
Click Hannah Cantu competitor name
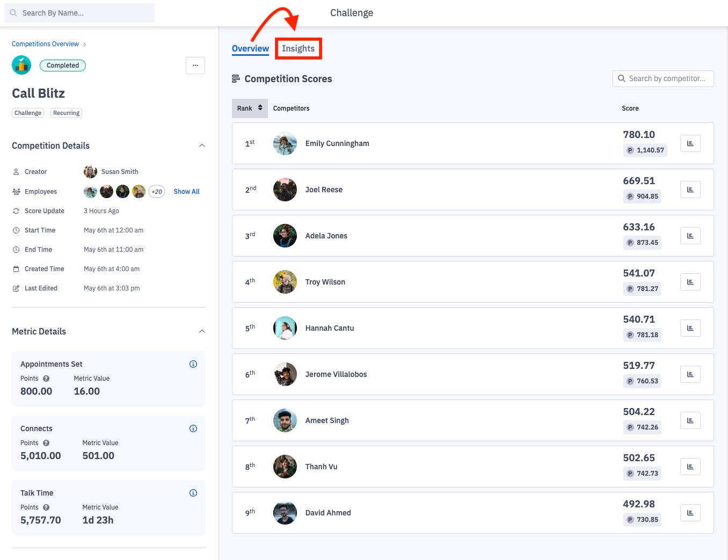(330, 328)
